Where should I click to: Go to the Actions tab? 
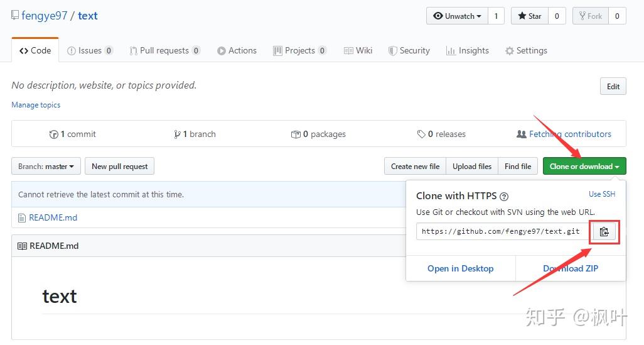237,51
